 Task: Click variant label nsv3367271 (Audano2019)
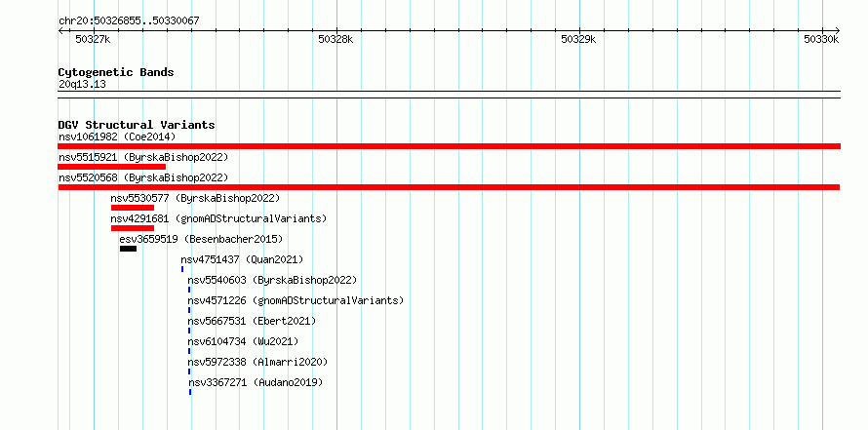pyautogui.click(x=256, y=382)
